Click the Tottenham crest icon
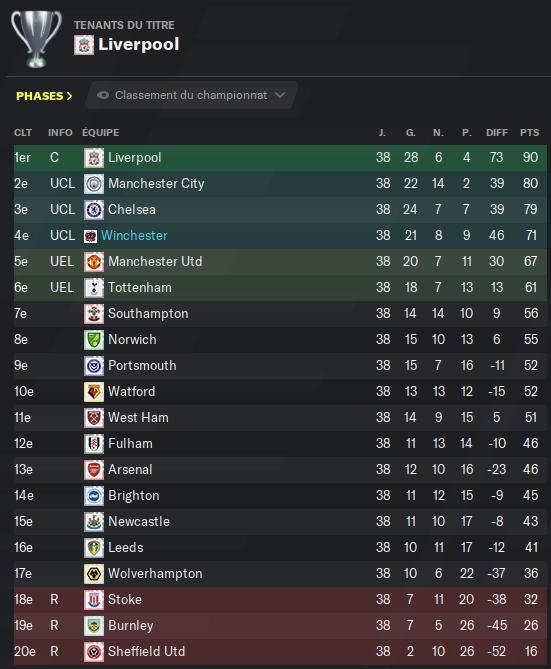 94,288
